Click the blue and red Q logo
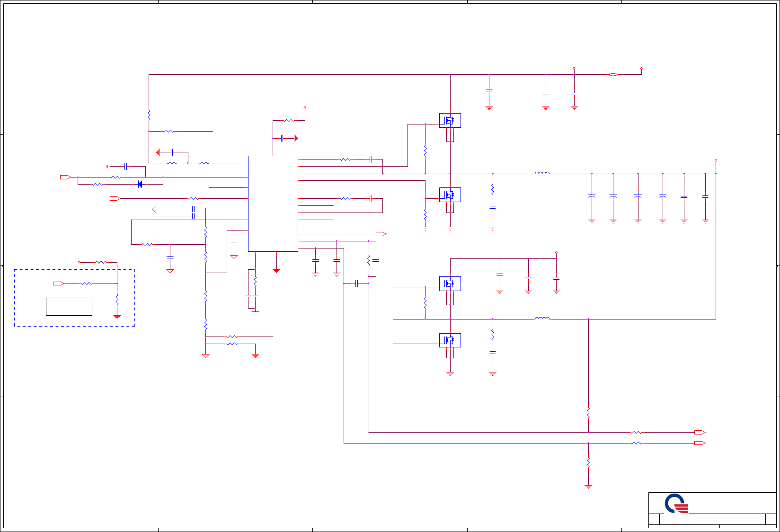The height and width of the screenshot is (532, 780). [x=676, y=504]
